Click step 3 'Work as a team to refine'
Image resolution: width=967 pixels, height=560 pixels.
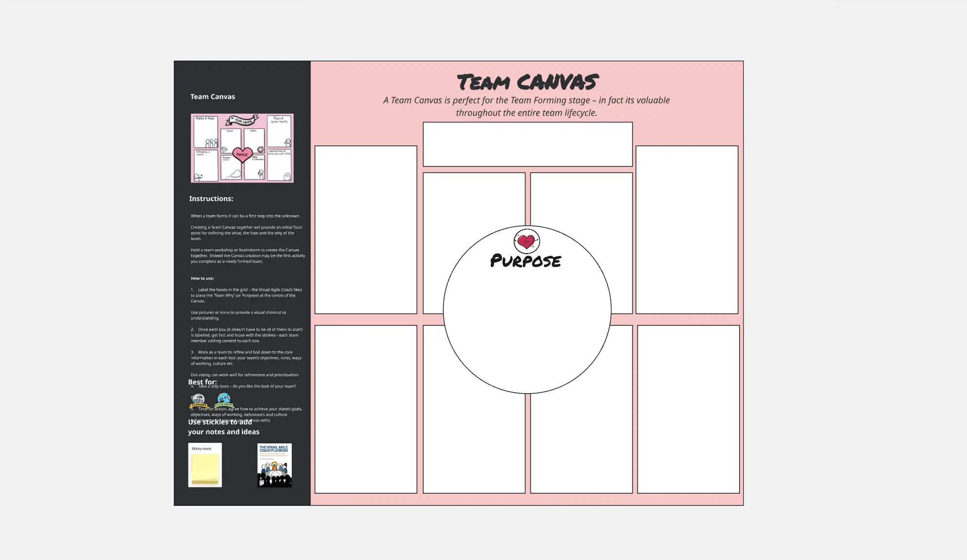point(246,358)
